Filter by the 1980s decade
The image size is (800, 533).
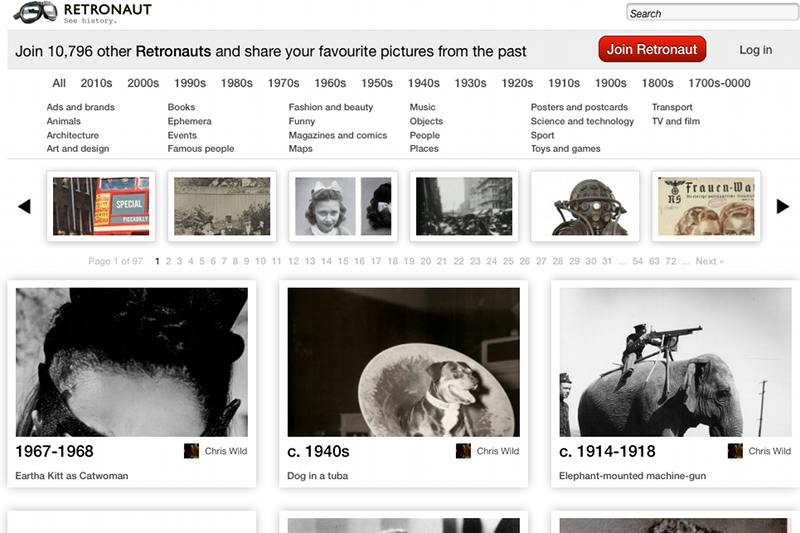[237, 83]
